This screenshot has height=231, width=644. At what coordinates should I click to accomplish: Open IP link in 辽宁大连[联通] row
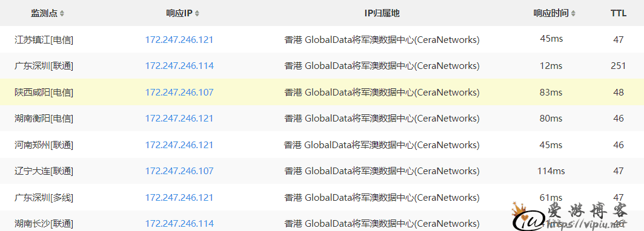pos(179,171)
